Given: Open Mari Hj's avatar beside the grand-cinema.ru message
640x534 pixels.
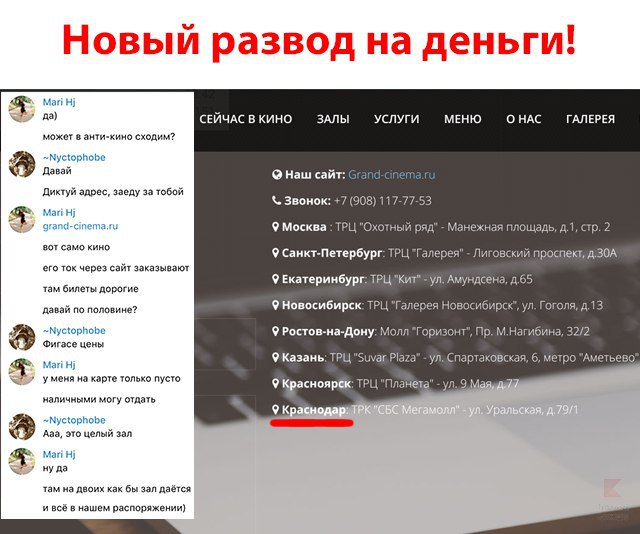Looking at the screenshot, I should [x=22, y=219].
